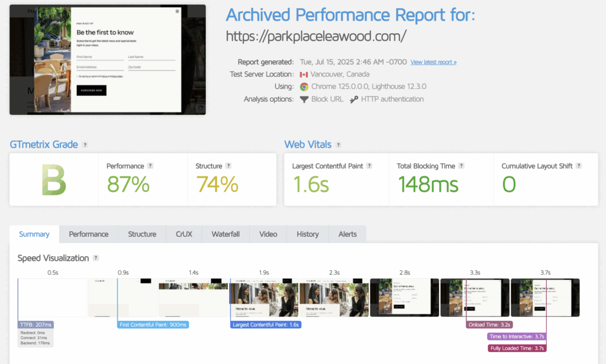Select the 1.4s filmstrip frame
606x364 pixels.
pos(194,298)
